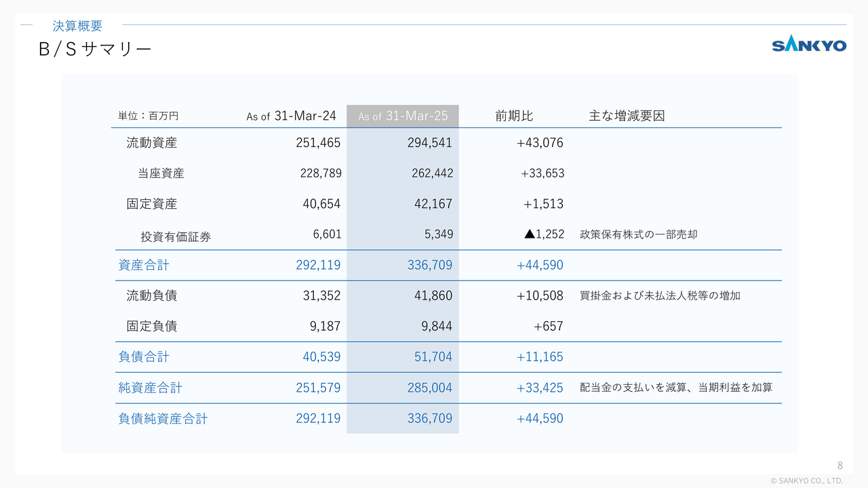Image resolution: width=868 pixels, height=488 pixels.
Task: Select the 決算概要 section heading
Action: tap(77, 26)
